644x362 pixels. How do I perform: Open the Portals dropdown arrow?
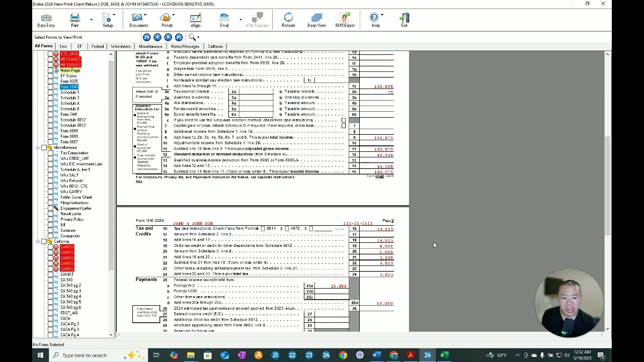174,15
